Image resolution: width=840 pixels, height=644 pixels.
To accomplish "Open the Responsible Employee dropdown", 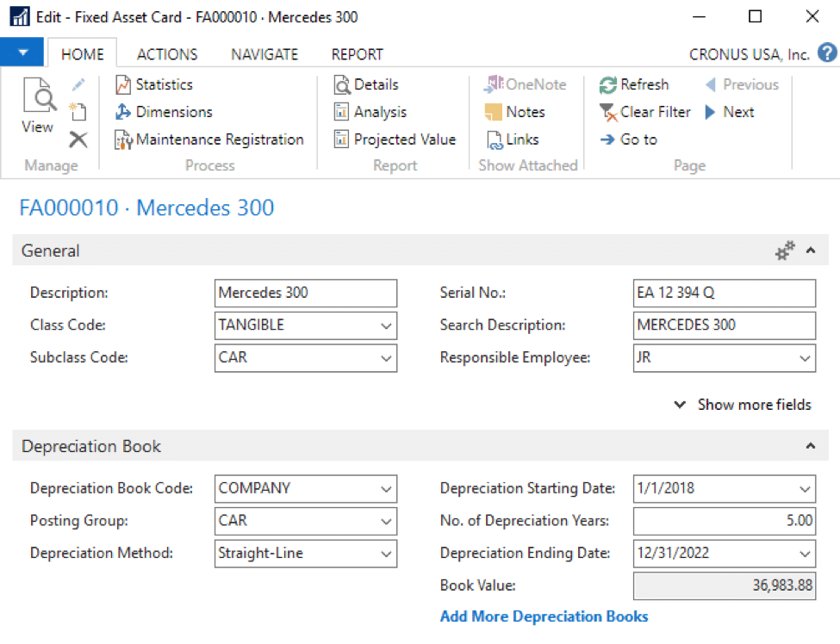I will [805, 358].
